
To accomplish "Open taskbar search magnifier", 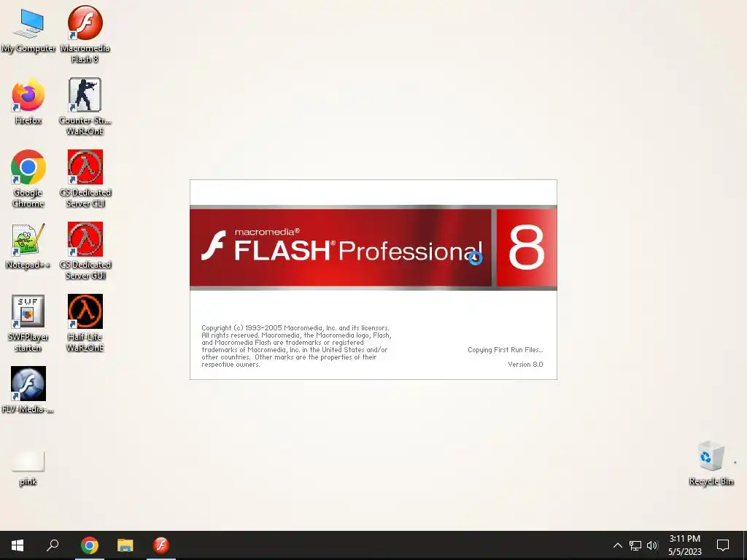I will click(x=53, y=545).
